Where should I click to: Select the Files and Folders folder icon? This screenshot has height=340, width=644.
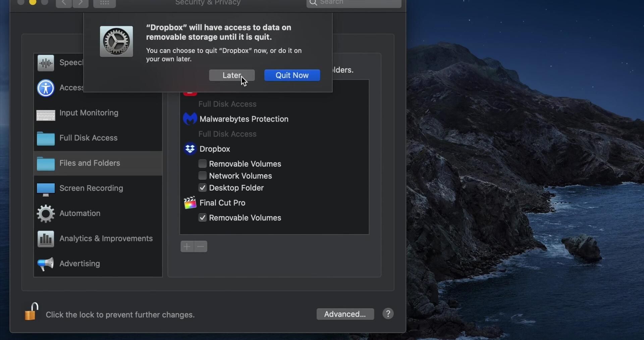tap(46, 164)
